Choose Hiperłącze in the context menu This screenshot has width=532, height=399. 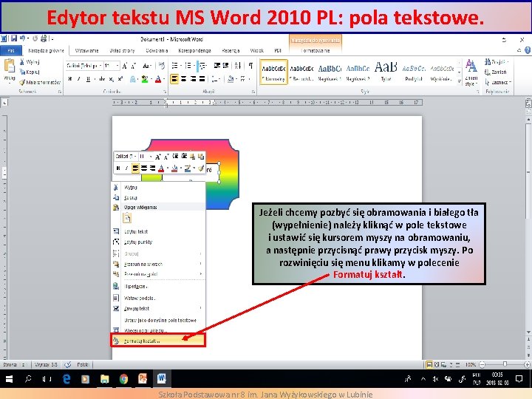pyautogui.click(x=158, y=287)
